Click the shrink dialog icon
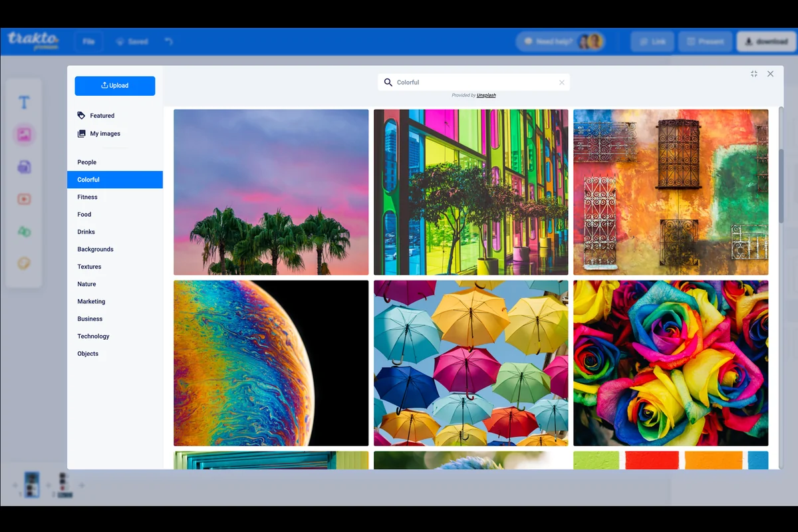Screen dimensions: 798x532 click(754, 74)
